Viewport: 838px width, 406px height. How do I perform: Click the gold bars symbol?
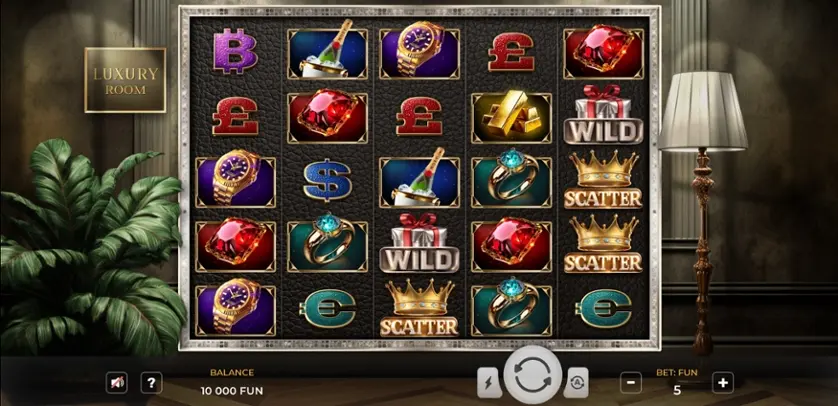[x=511, y=118]
